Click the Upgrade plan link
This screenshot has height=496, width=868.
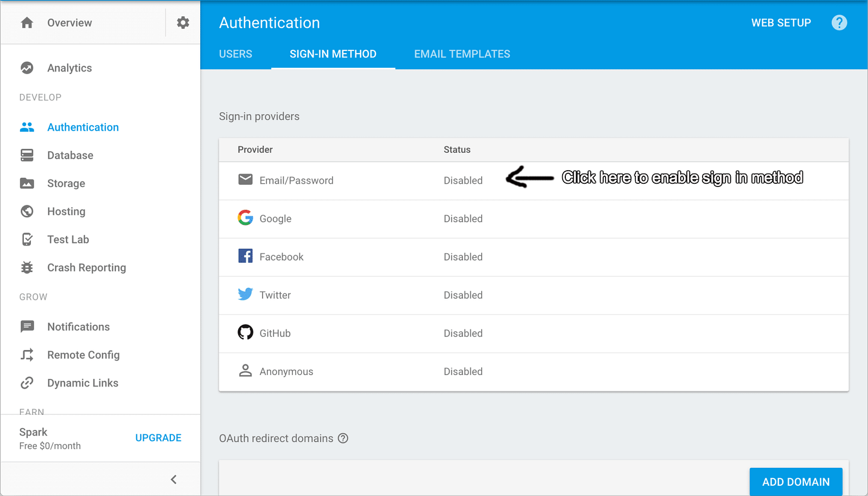click(158, 438)
